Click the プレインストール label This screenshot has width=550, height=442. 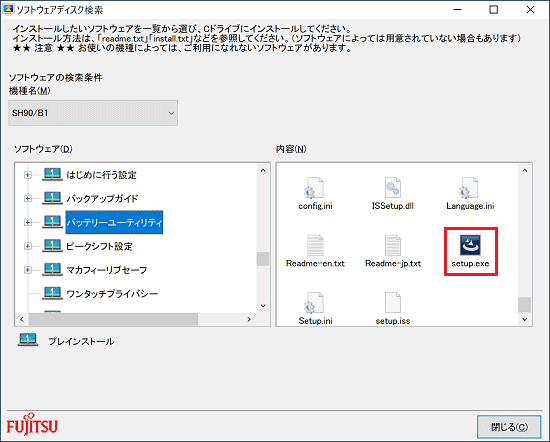point(81,341)
